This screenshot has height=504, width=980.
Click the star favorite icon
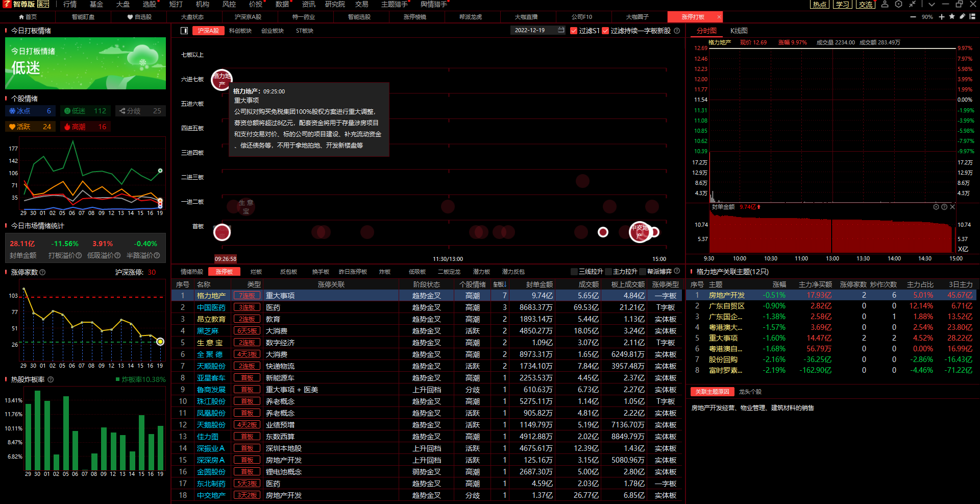click(952, 17)
